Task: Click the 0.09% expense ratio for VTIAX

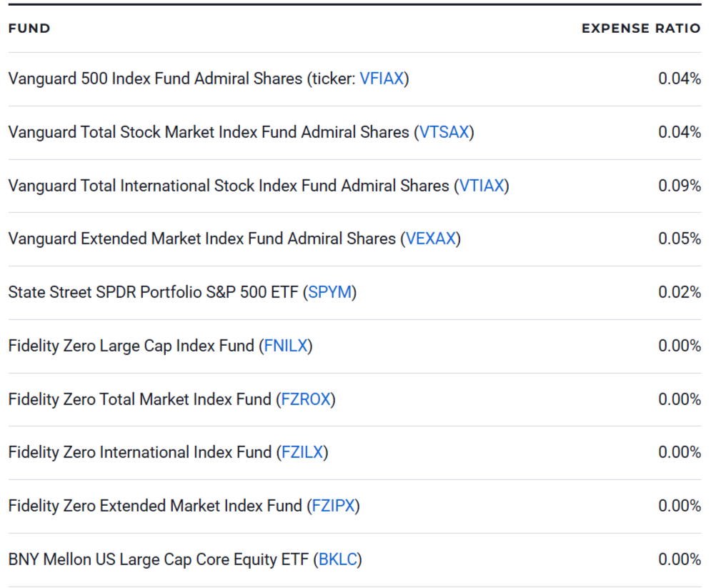Action: click(680, 186)
